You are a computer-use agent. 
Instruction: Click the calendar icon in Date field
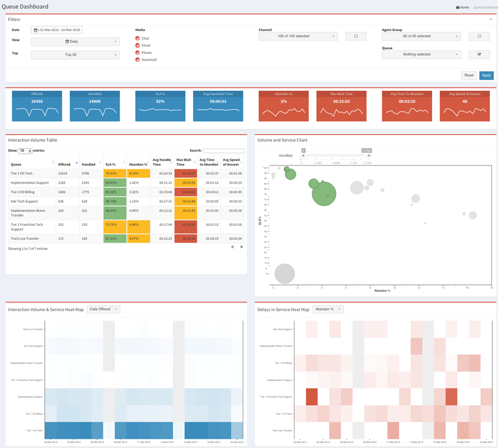(36, 30)
